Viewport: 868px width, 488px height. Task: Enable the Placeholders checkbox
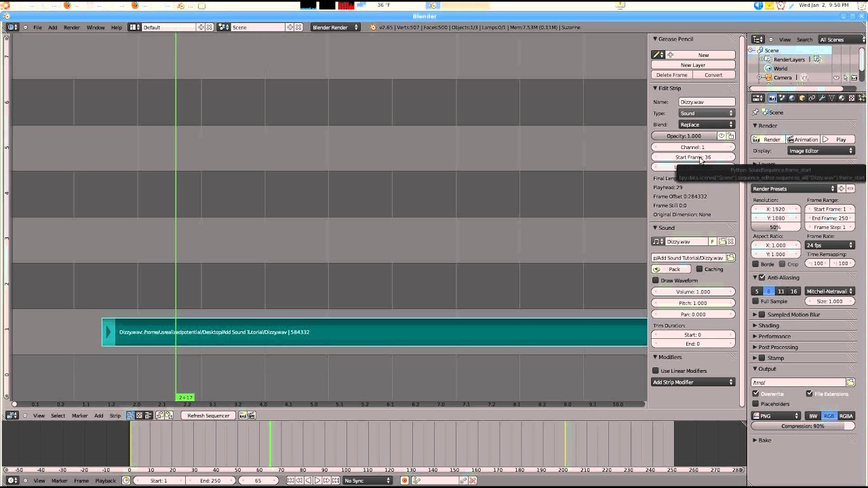pyautogui.click(x=755, y=404)
